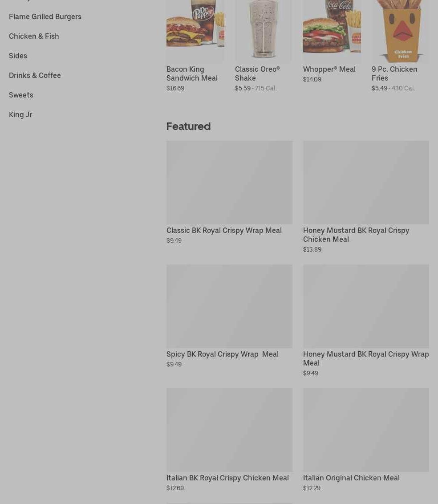
Task: Click Italian Original Chicken Meal placeholder image
Action: pos(366,430)
